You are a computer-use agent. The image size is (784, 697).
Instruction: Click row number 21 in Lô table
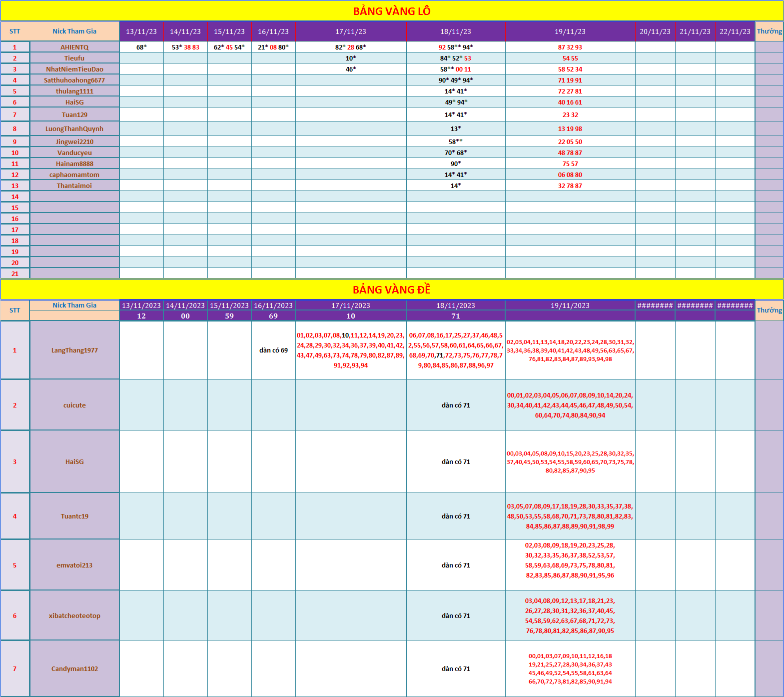tap(15, 273)
